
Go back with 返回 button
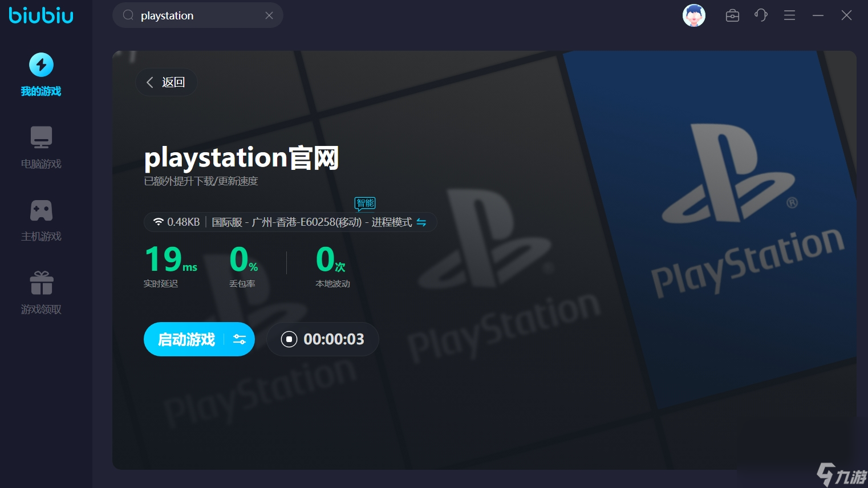click(x=166, y=82)
